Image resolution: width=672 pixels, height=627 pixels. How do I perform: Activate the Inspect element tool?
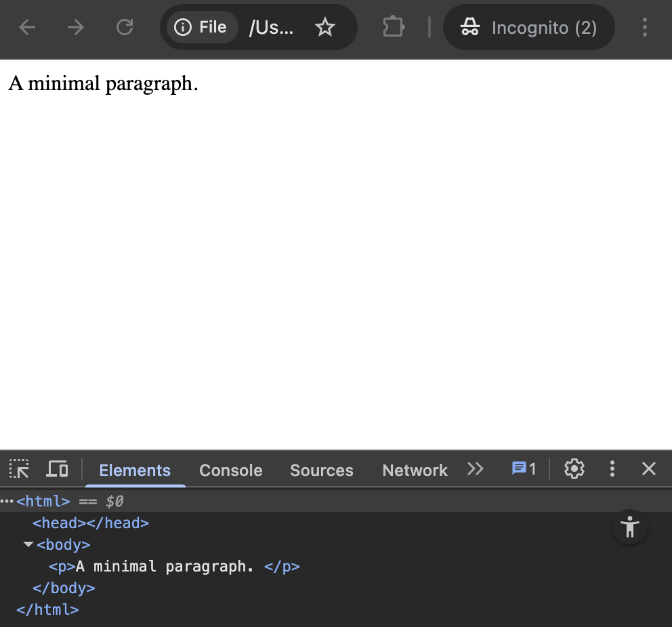tap(19, 469)
